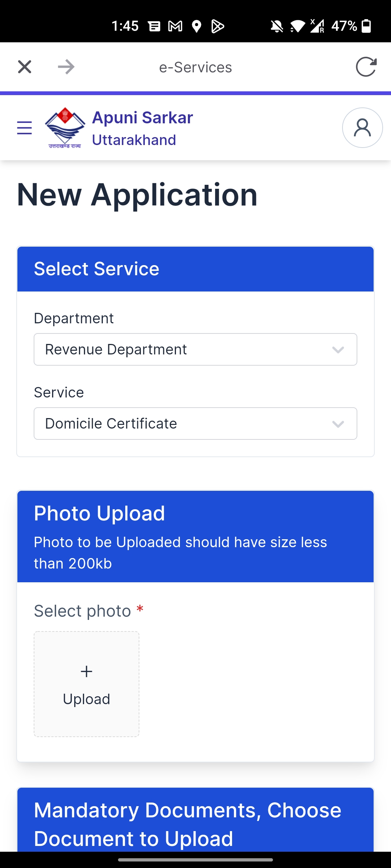The image size is (391, 868).
Task: Reload the e-Services page
Action: tap(366, 67)
